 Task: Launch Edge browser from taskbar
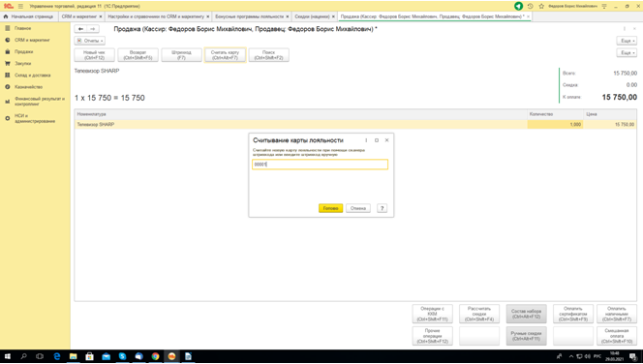coord(56,356)
